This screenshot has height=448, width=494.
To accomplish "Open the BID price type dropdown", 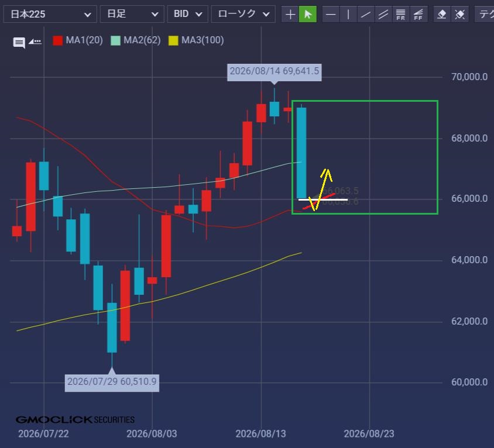I will click(187, 14).
